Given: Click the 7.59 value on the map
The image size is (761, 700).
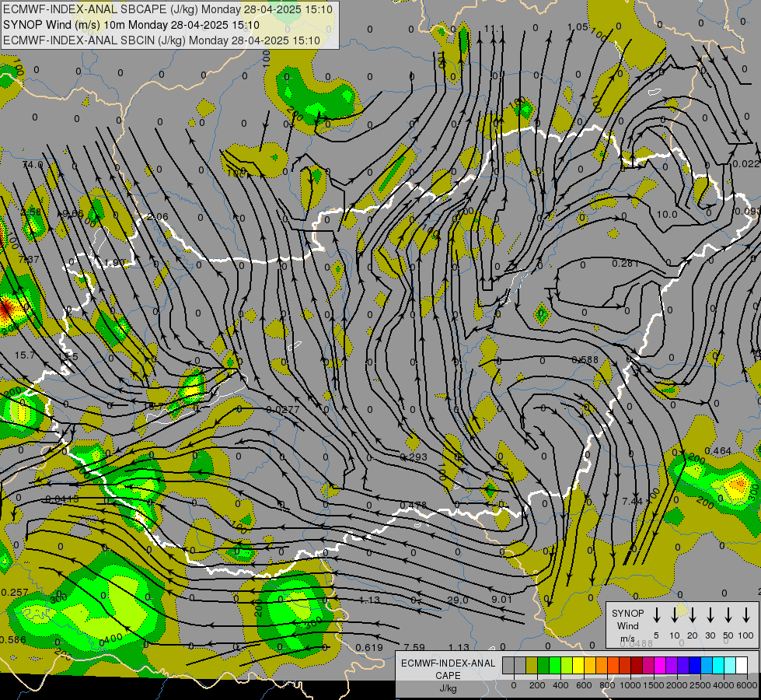Looking at the screenshot, I should click(x=414, y=647).
